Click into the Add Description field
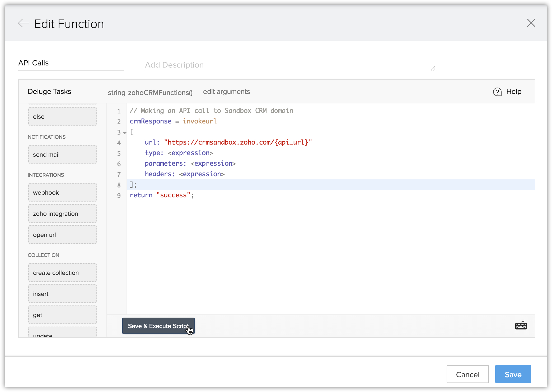The height and width of the screenshot is (392, 552). point(288,65)
